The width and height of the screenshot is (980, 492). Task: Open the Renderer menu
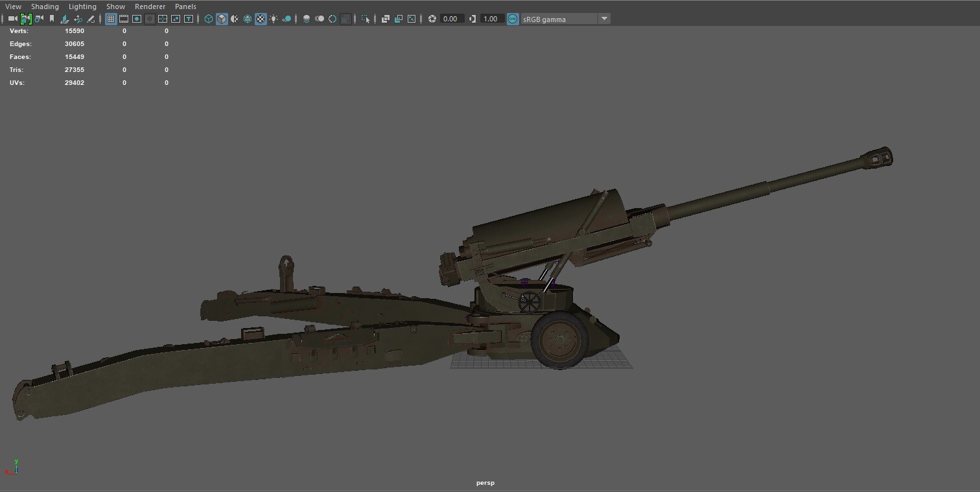coord(150,6)
